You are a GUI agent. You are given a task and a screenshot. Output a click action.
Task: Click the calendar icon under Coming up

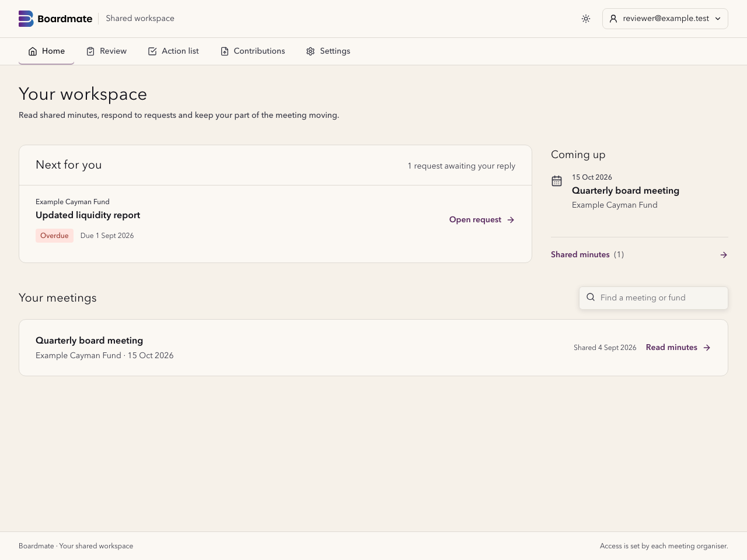pos(557,181)
